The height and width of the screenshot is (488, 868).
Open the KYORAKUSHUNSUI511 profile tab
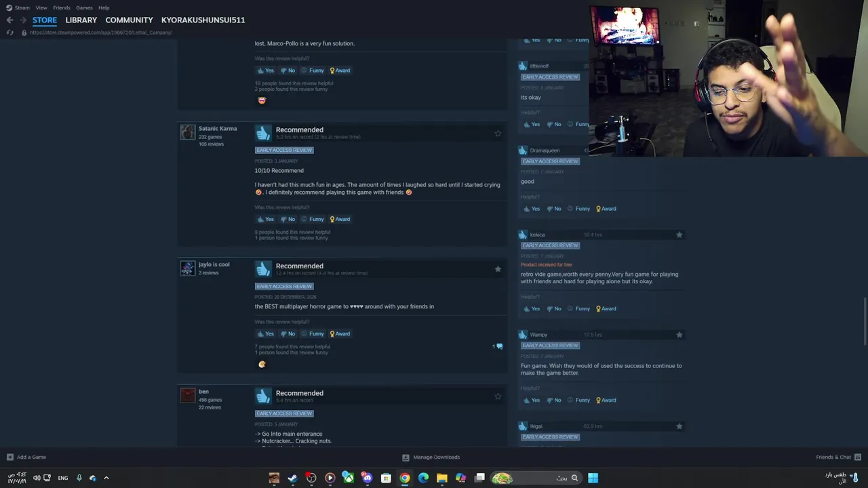click(203, 20)
